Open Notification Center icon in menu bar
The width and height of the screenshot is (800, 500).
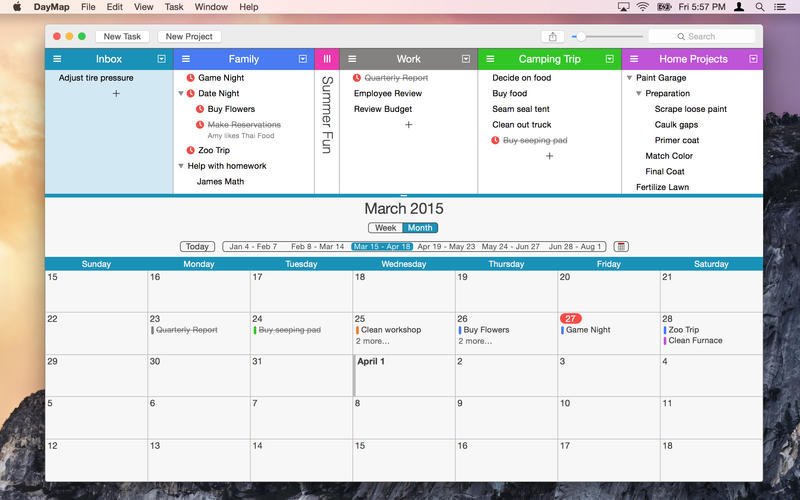(x=780, y=7)
